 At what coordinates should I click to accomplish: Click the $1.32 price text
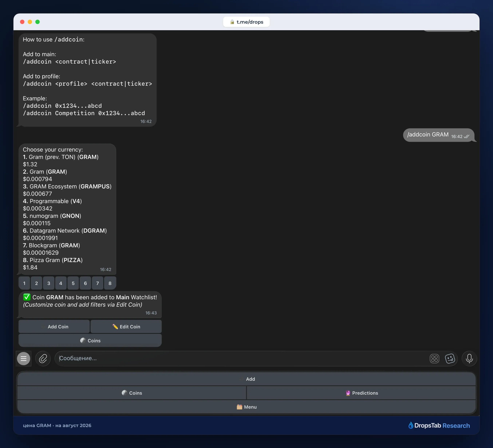[30, 164]
